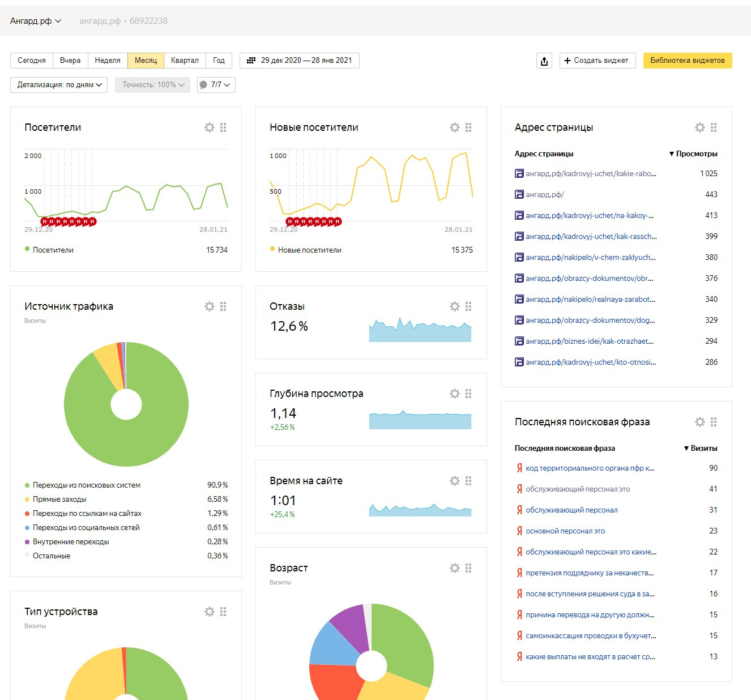The height and width of the screenshot is (700, 751).
Task: Grab the drag handle of Источник трафика widget
Action: pyautogui.click(x=223, y=306)
